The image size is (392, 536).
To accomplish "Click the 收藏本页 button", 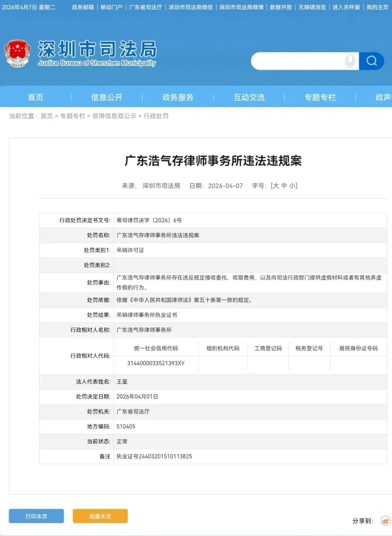I will 100,516.
